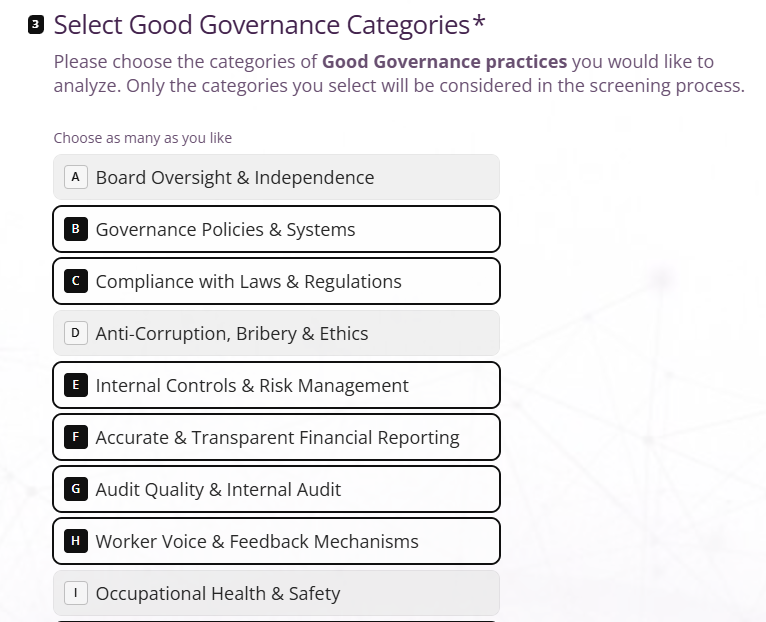
Task: Click the letter I key badge
Action: pos(76,593)
